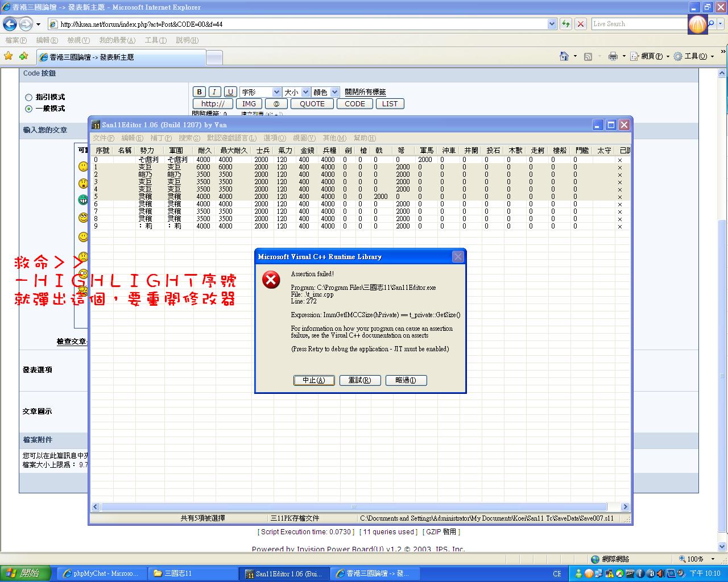Close the Visual C++ Runtime dialog
The image size is (728, 582).
click(x=458, y=257)
